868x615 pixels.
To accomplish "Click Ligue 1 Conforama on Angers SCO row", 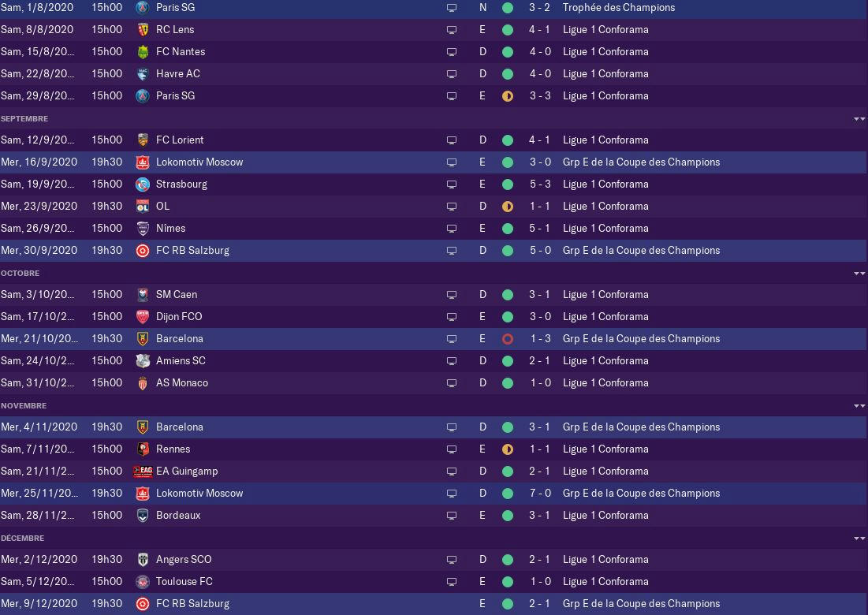I will [605, 560].
